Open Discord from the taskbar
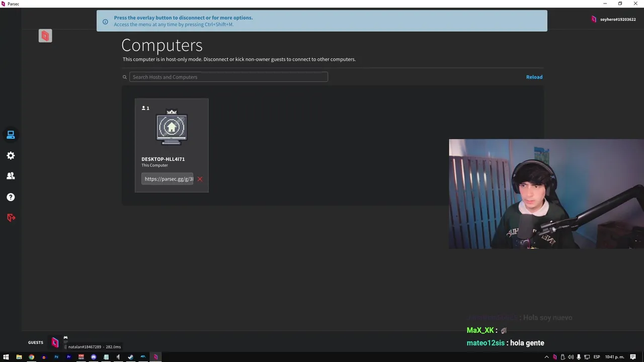This screenshot has height=362, width=644. pyautogui.click(x=94, y=357)
